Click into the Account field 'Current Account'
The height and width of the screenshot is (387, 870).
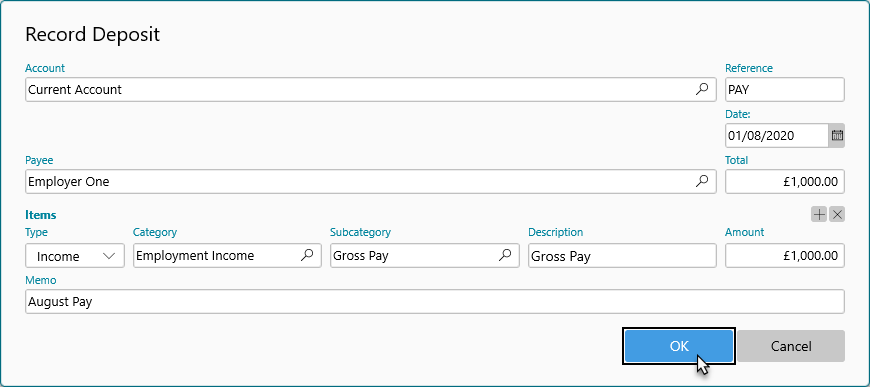click(x=371, y=89)
